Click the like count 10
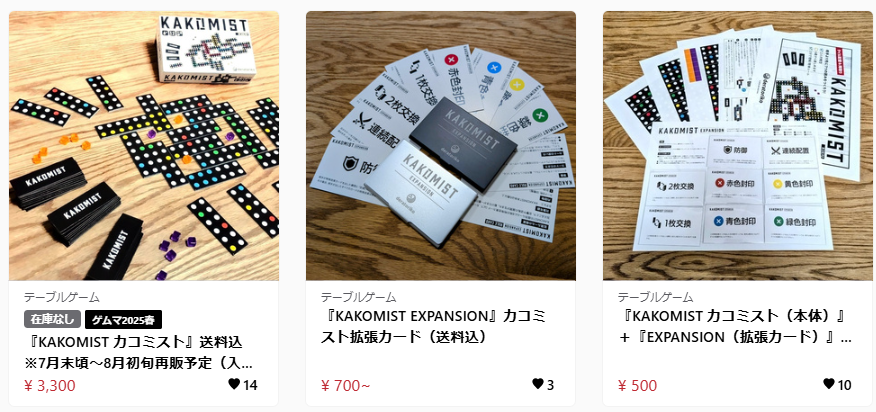This screenshot has height=412, width=876. pos(844,385)
